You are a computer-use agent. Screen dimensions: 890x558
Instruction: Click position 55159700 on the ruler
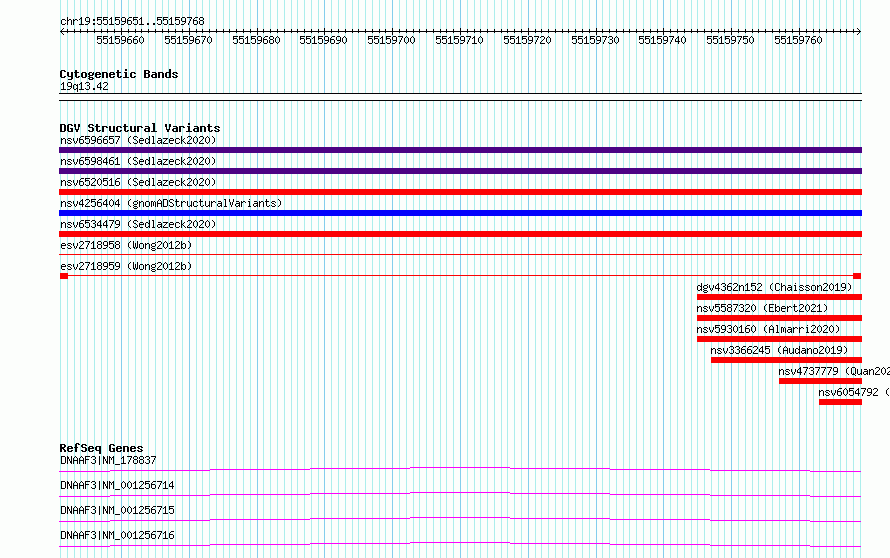391,40
